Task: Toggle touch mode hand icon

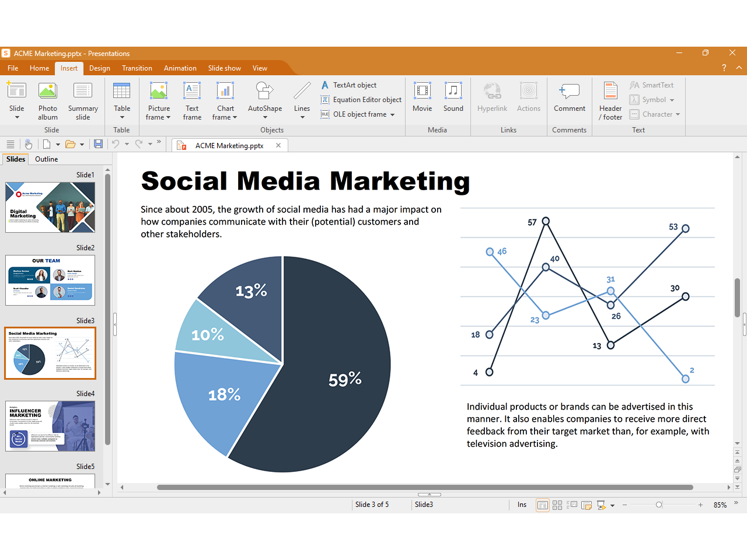Action: click(x=28, y=144)
